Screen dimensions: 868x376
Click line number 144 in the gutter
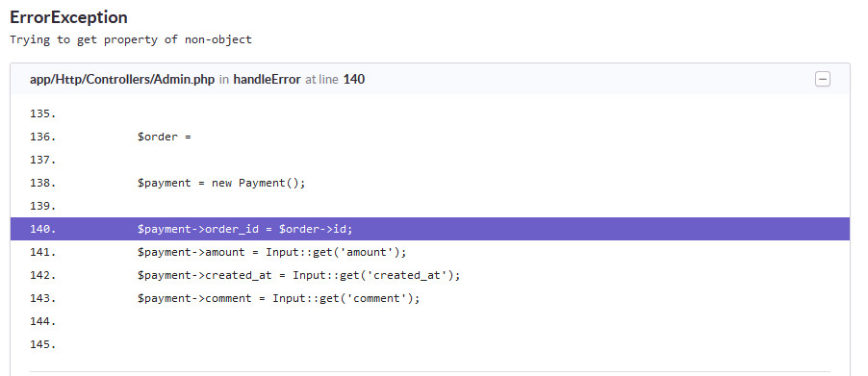click(43, 321)
